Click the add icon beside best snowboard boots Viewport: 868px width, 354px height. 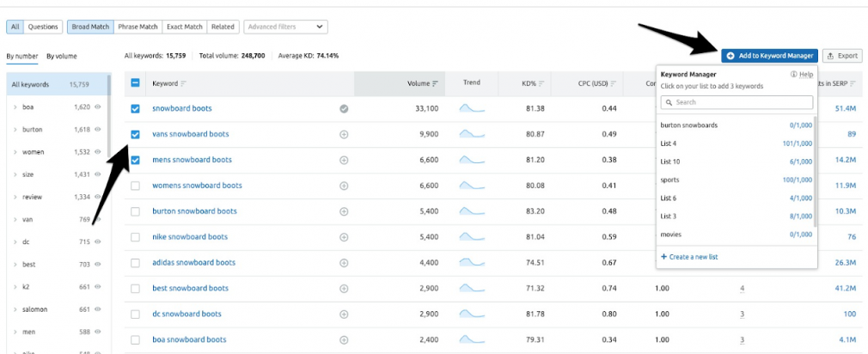pyautogui.click(x=344, y=288)
